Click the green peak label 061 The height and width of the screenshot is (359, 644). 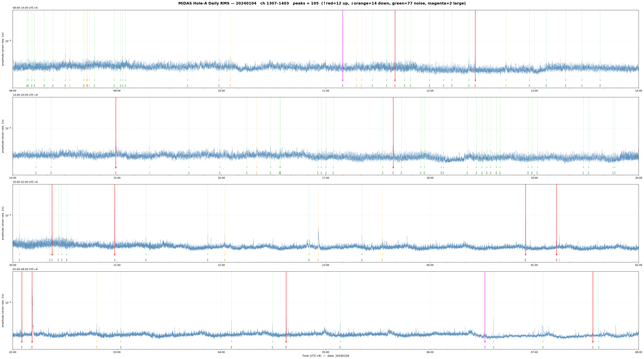[x=467, y=173]
